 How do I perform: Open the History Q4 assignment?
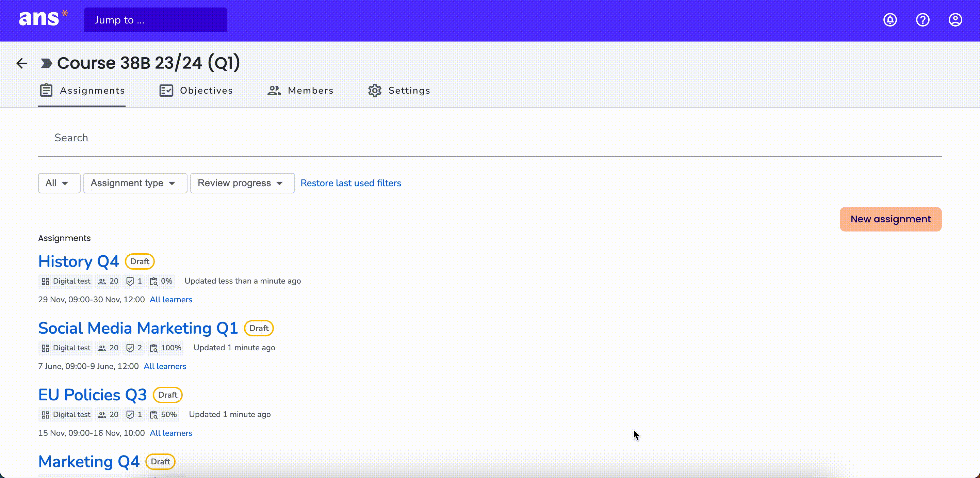point(79,261)
